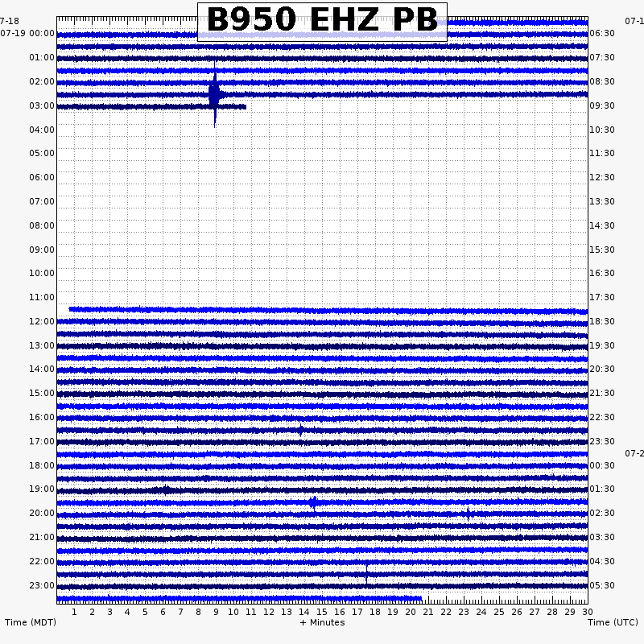Viewport: 644px width, 644px height.
Task: Click the 23:30 UTC label
Action: pos(602,441)
